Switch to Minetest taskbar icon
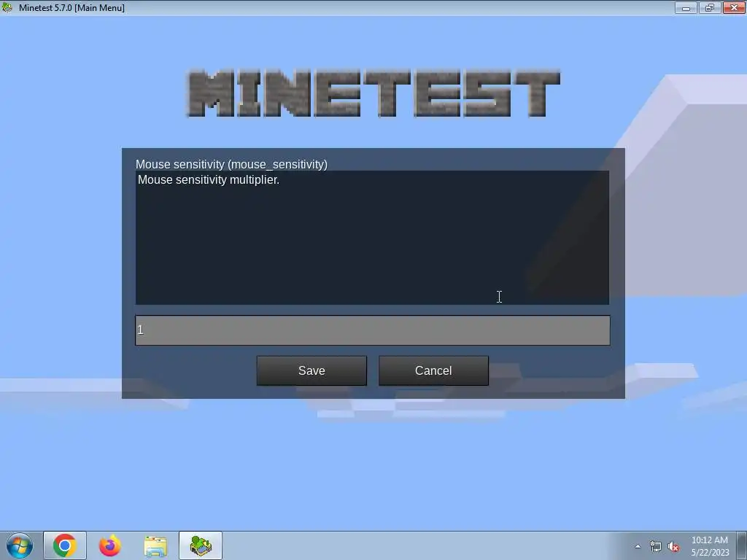The image size is (747, 560). coord(201,545)
